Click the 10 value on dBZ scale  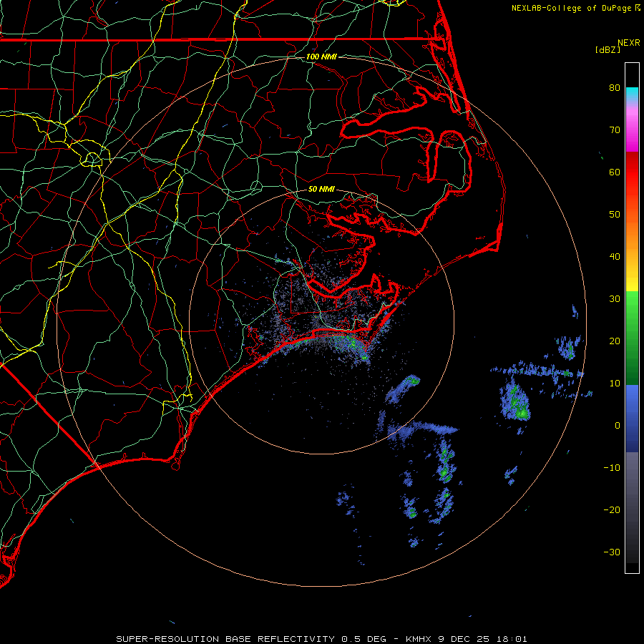(615, 384)
